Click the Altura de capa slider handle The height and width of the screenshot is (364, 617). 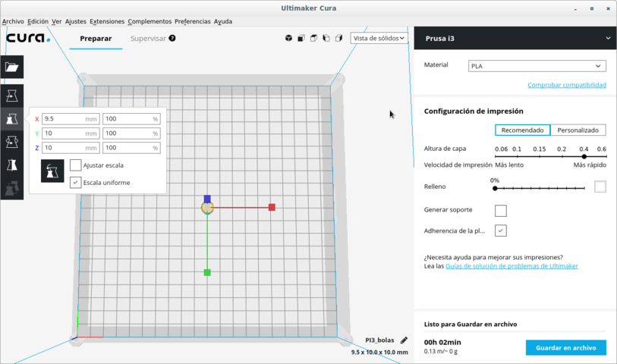coord(584,156)
